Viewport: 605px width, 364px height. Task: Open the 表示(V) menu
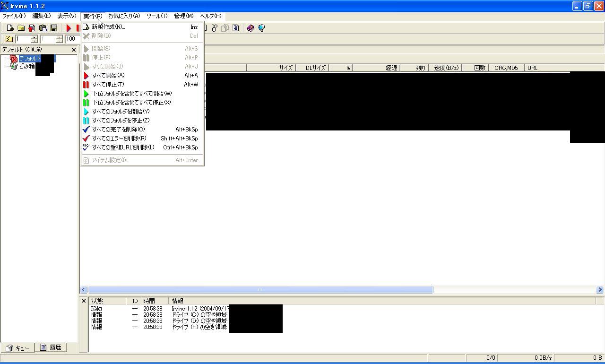[67, 16]
